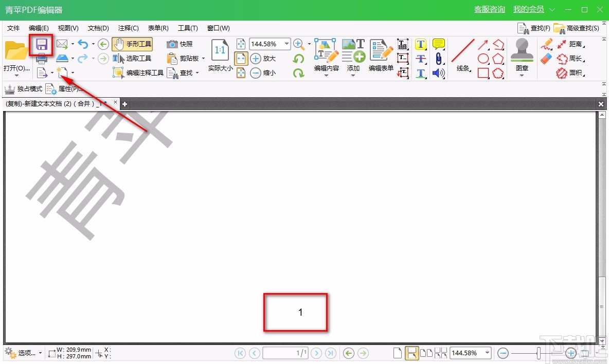Select the open document tab

[57, 103]
